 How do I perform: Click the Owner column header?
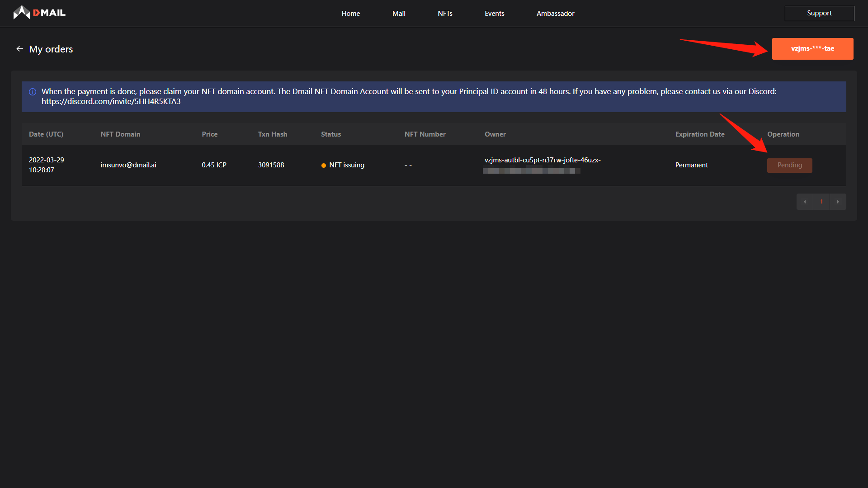495,134
